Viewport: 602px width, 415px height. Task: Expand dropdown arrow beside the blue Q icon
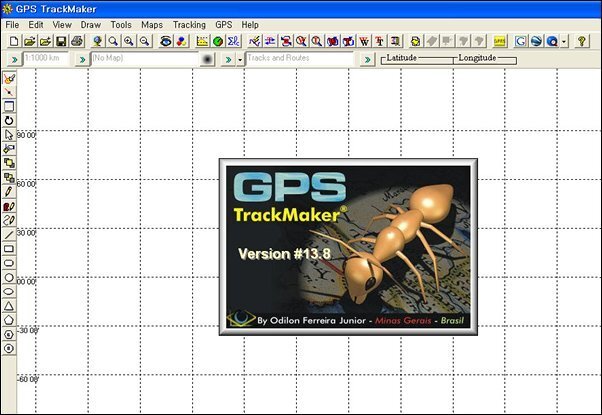coord(564,41)
